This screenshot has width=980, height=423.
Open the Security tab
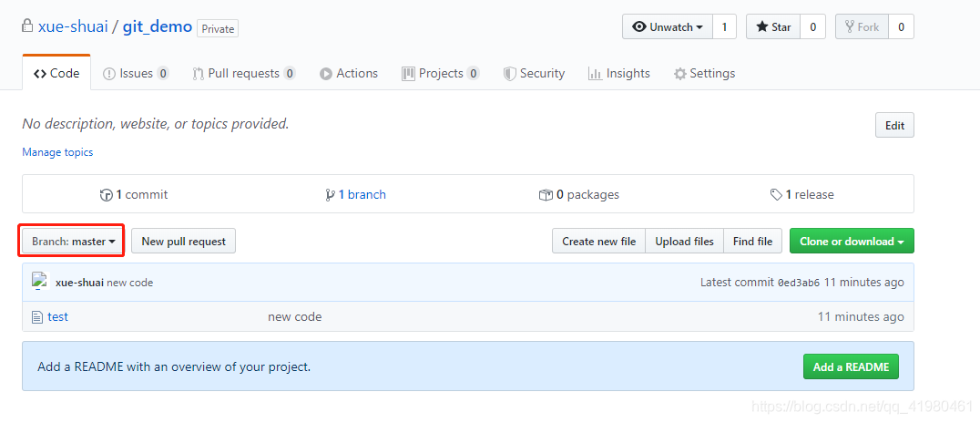[x=534, y=73]
